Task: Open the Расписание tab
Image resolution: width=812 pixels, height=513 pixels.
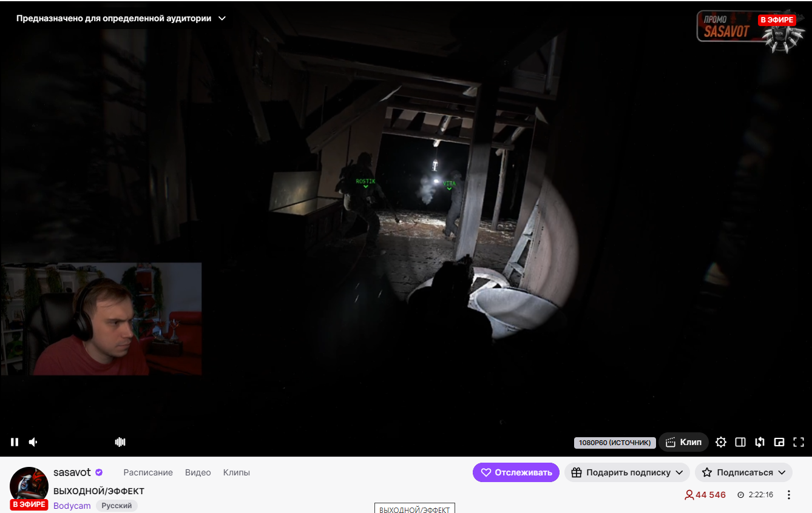Action: 148,472
